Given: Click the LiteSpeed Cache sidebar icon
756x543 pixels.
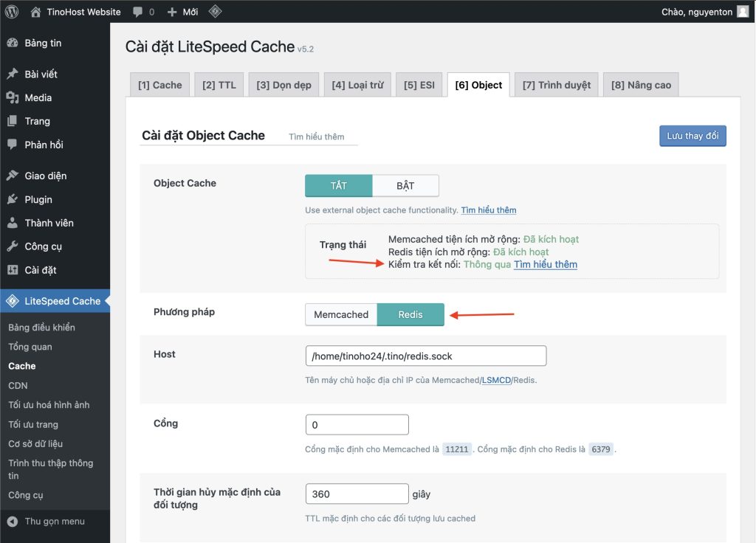Looking at the screenshot, I should [13, 301].
